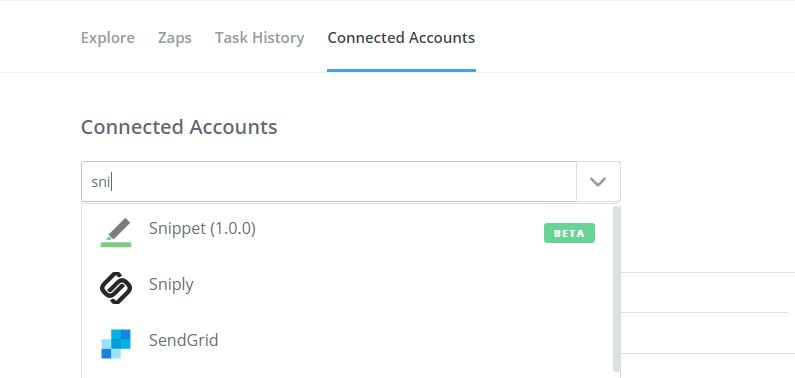The height and width of the screenshot is (378, 795).
Task: Switch to the Zaps tab
Action: (175, 38)
